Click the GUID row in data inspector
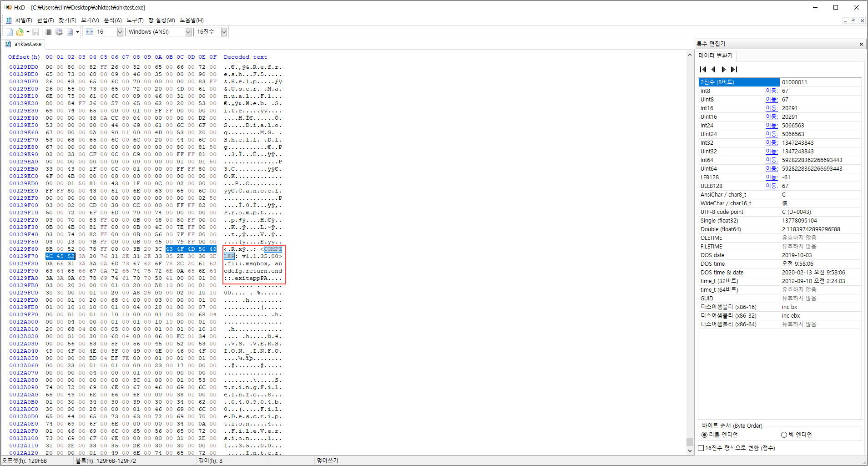Screen dimensions: 868x466 coord(780,299)
